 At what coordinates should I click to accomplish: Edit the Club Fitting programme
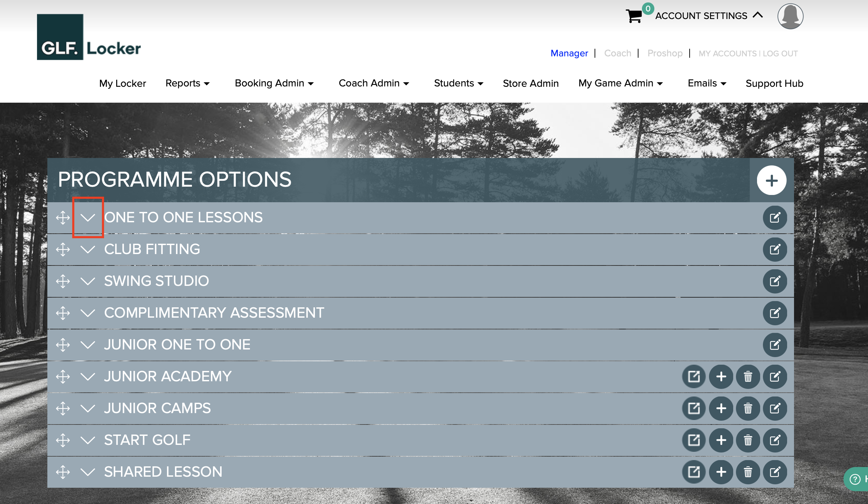[x=775, y=249]
